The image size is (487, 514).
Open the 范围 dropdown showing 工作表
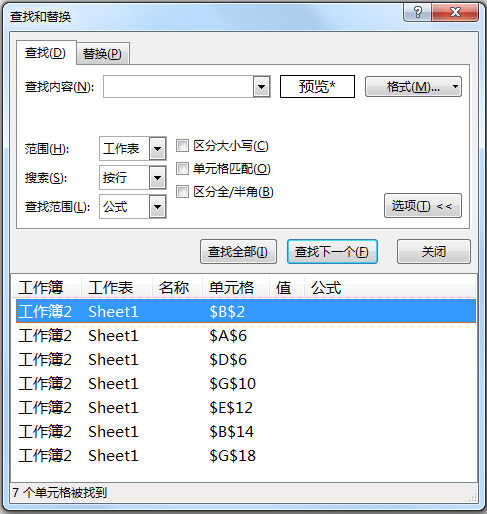133,148
